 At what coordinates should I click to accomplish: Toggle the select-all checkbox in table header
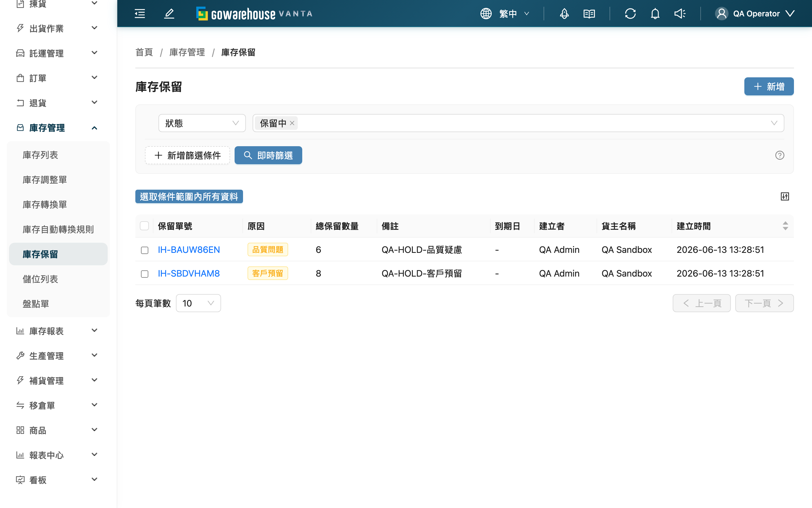144,226
